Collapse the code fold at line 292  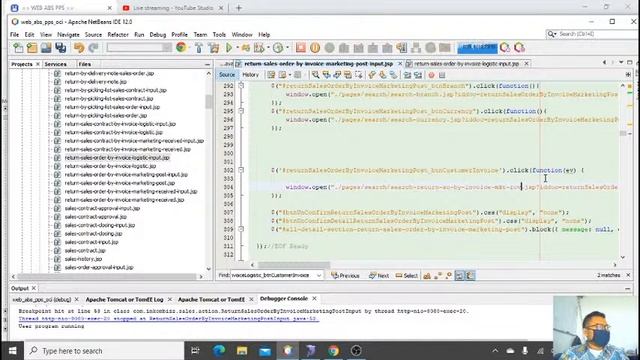point(241,86)
